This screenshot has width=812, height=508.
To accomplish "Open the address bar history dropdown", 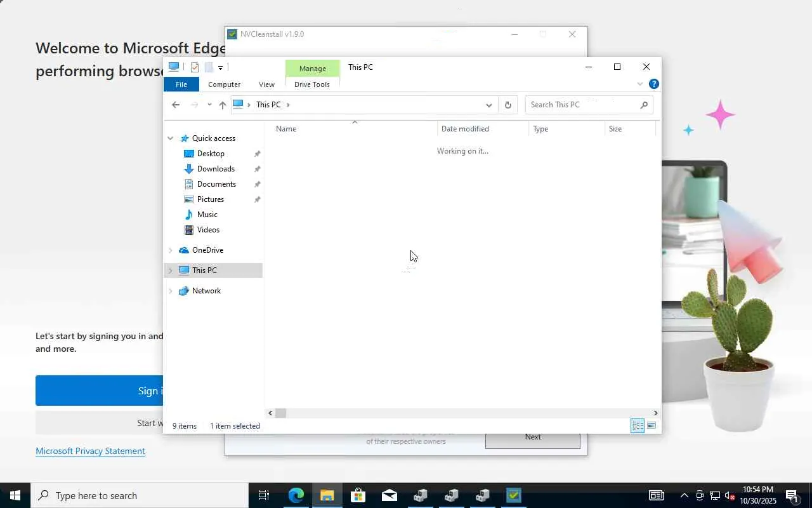I will (489, 105).
